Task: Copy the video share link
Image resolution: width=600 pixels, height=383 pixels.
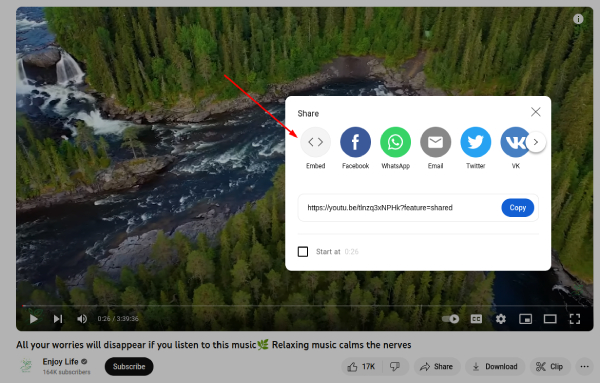Action: coord(517,208)
